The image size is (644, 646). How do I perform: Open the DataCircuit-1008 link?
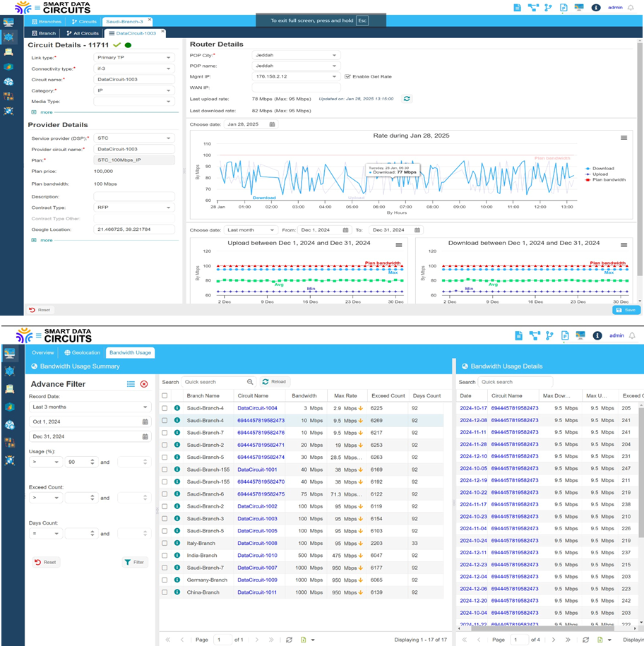(x=257, y=543)
